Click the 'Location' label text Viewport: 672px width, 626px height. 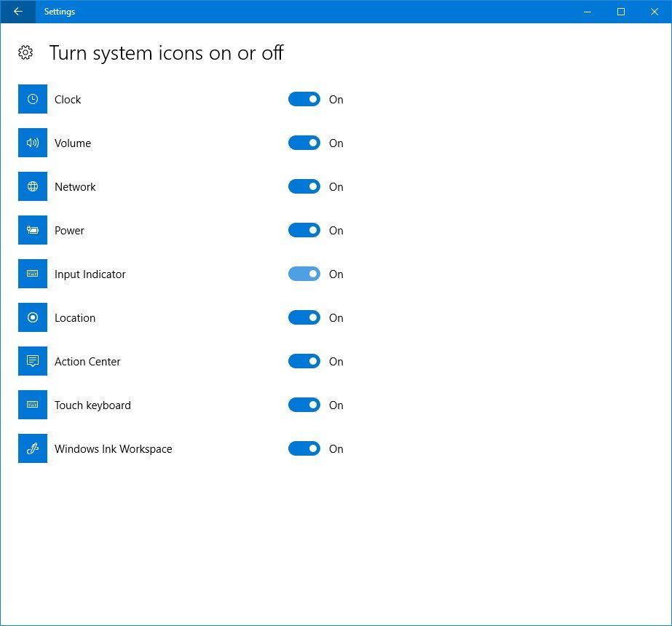[75, 318]
